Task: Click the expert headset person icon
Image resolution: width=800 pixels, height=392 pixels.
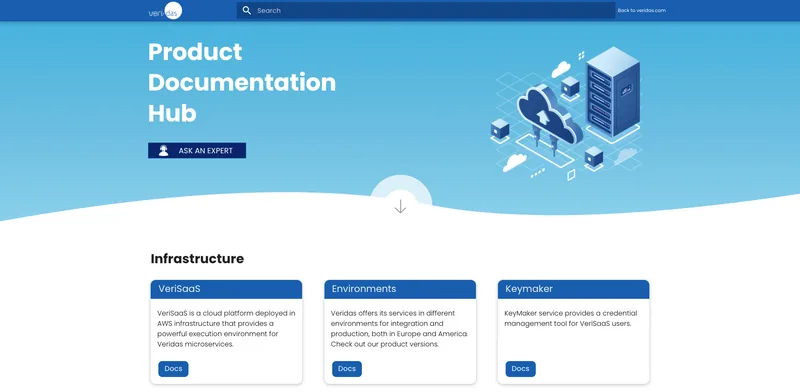Action: click(x=163, y=151)
